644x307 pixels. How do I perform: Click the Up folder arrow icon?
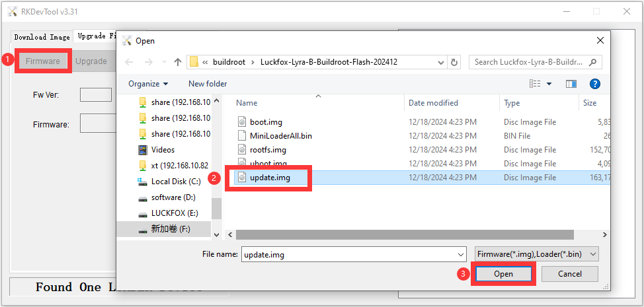point(178,62)
